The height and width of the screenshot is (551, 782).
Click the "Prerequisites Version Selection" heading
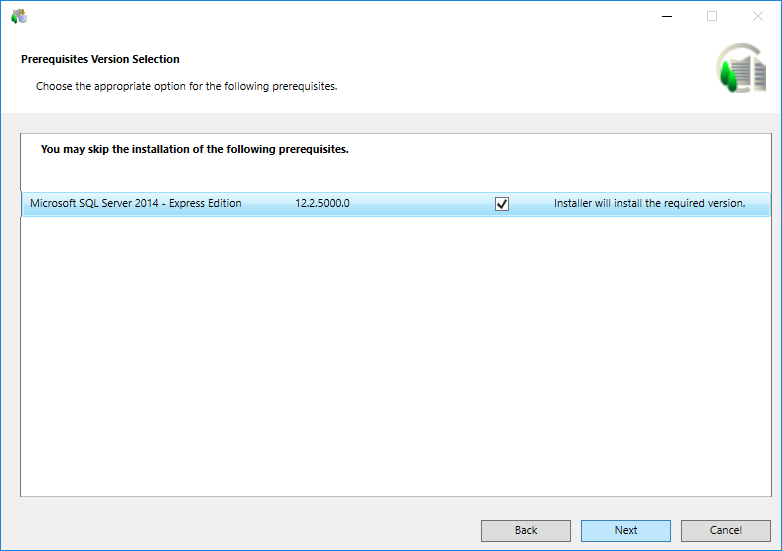tap(100, 60)
